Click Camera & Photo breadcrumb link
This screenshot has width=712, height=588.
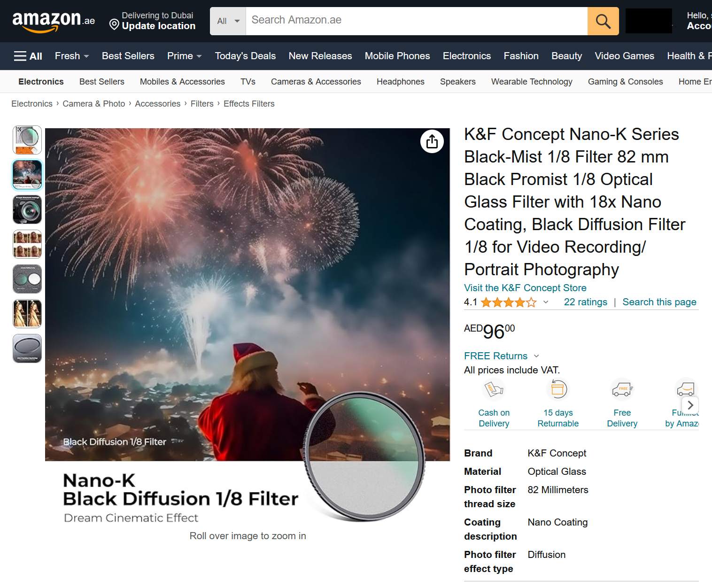pos(94,104)
